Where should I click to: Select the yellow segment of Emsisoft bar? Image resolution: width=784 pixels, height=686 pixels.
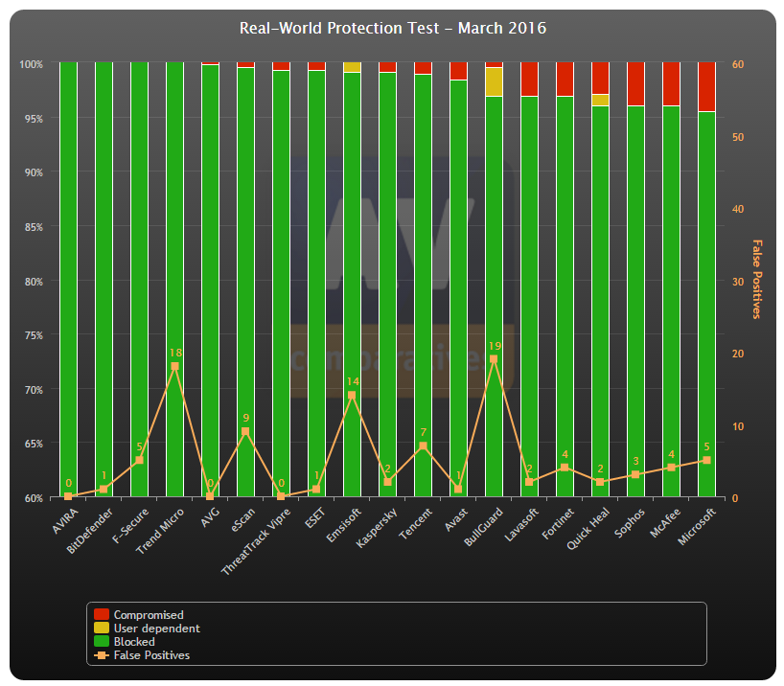tap(352, 67)
